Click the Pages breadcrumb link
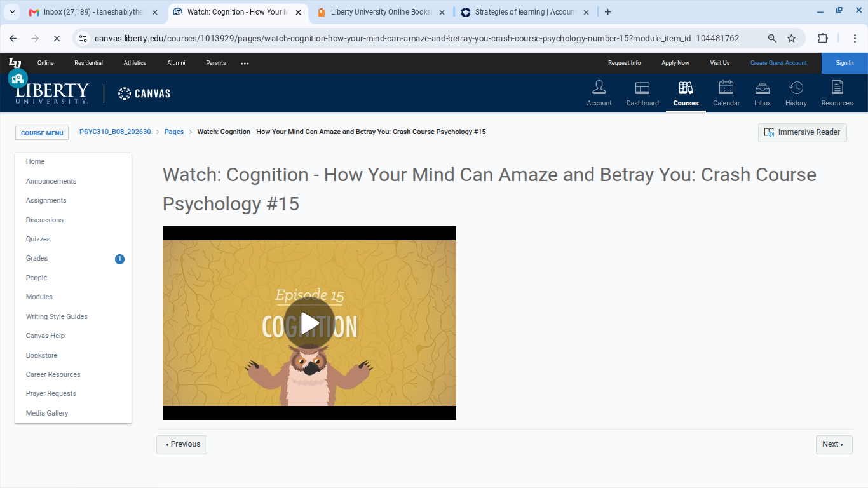 [x=174, y=132]
